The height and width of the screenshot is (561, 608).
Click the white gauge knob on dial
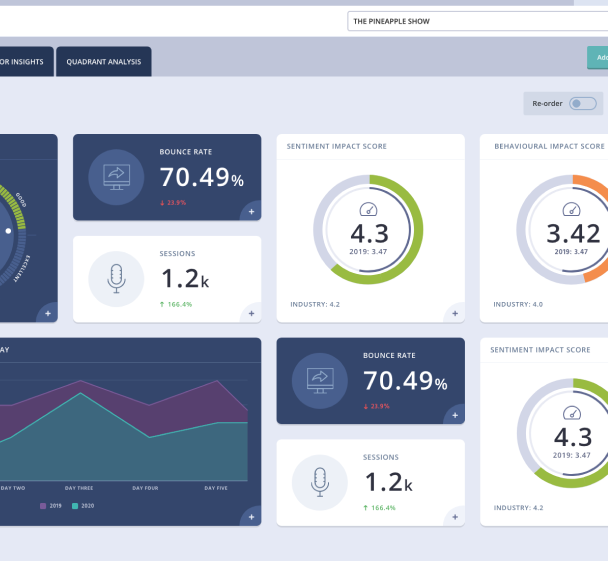pos(8,231)
